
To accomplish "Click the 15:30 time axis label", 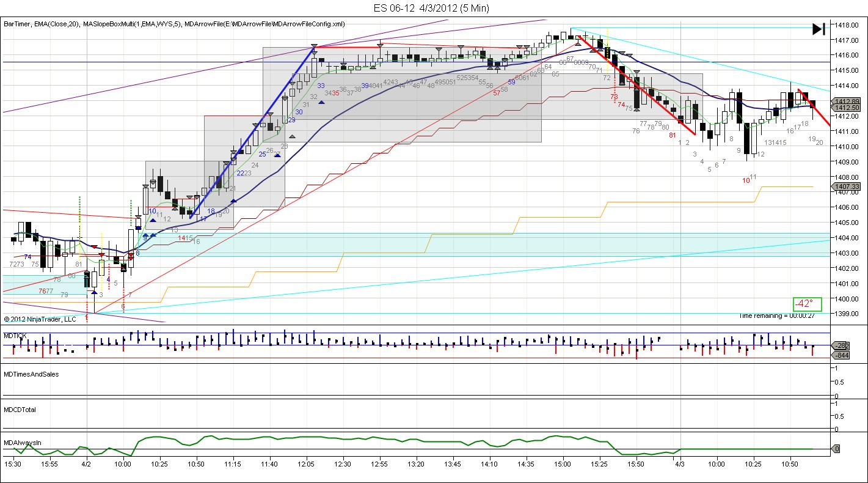I will coord(13,465).
